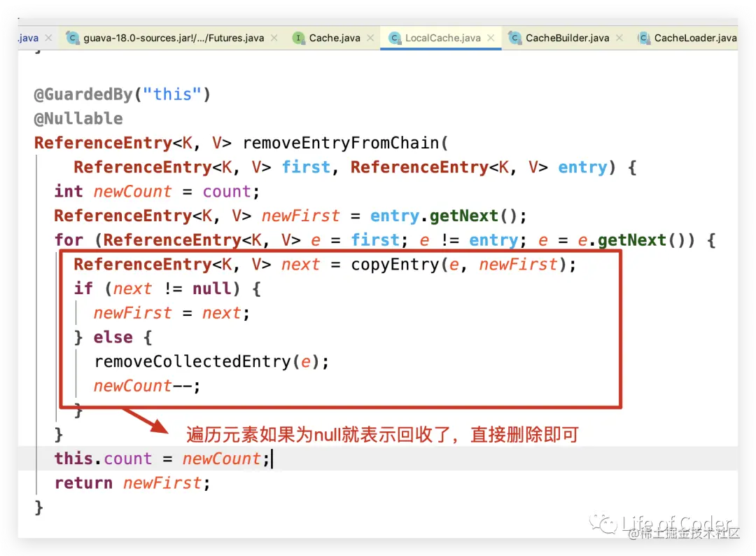Screen dimensions: 756x556
Task: Click the Futures.java class file icon
Action: coord(72,38)
